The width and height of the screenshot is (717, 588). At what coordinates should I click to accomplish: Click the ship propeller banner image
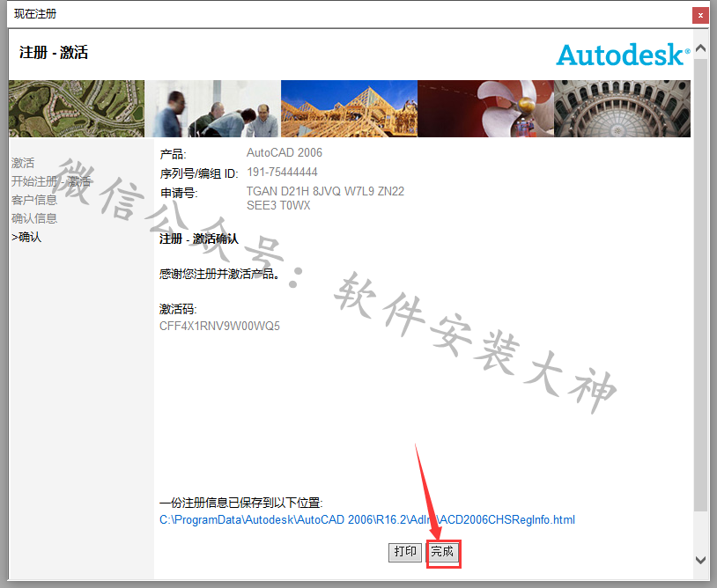485,109
